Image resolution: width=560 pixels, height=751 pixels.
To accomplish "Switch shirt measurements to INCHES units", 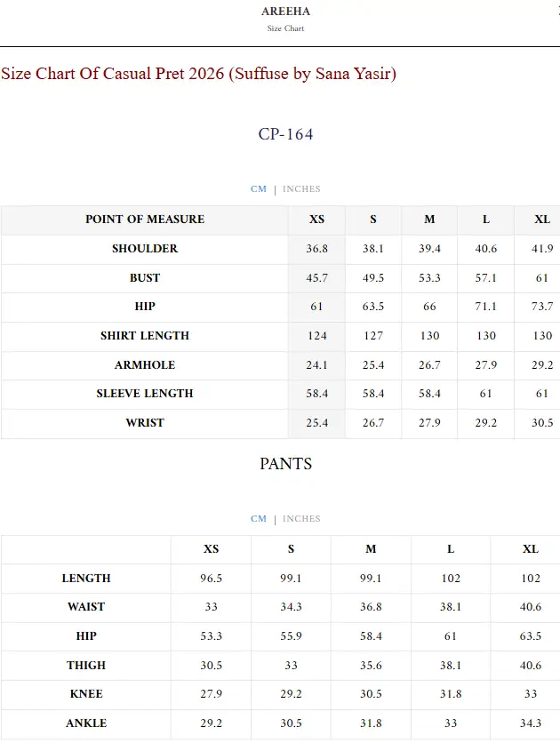I will tap(302, 188).
